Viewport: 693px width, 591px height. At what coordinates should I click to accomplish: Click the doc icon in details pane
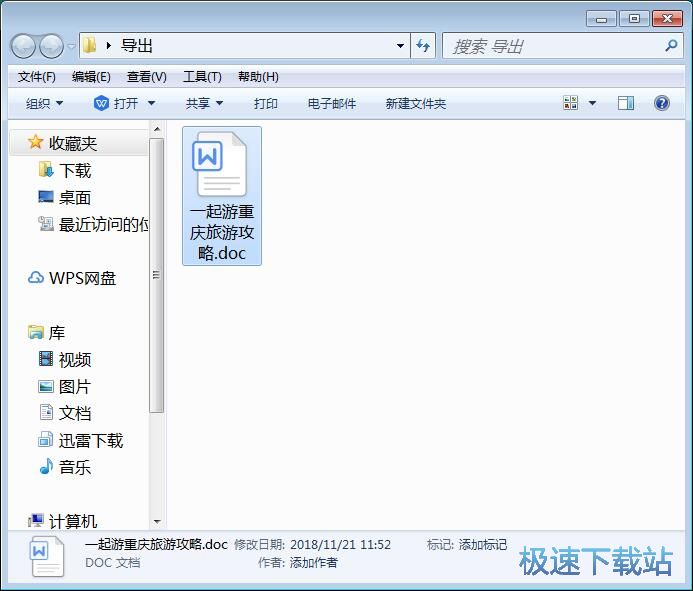pyautogui.click(x=47, y=557)
